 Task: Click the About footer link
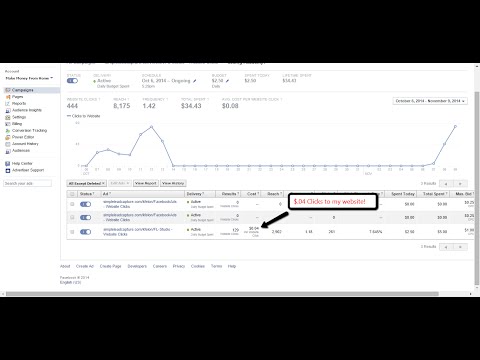click(x=65, y=266)
